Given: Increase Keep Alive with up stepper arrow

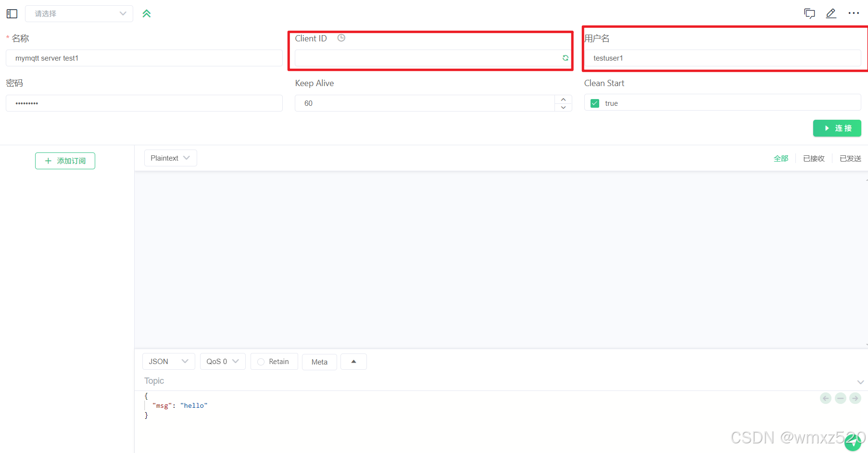Looking at the screenshot, I should (x=563, y=99).
